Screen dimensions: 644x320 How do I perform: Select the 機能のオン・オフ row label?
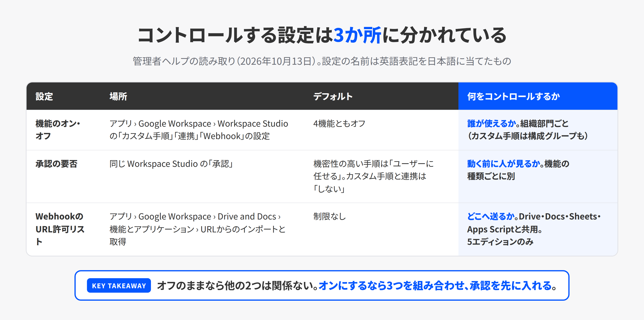[58, 130]
